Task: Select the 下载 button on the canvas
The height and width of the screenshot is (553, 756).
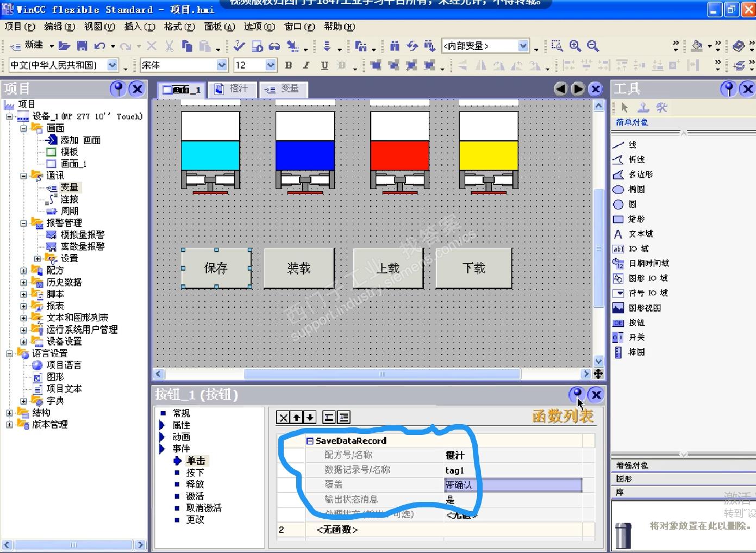Action: (474, 268)
